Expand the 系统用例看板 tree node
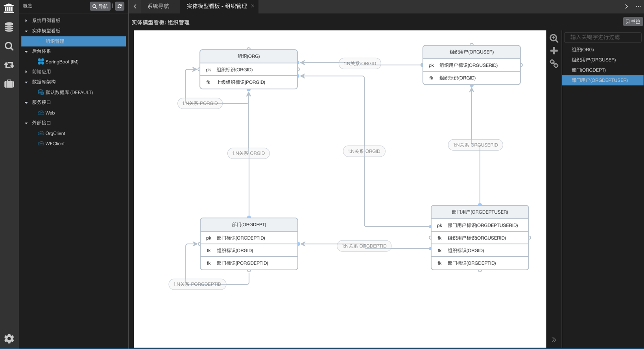Viewport: 644px width, 349px height. point(26,20)
